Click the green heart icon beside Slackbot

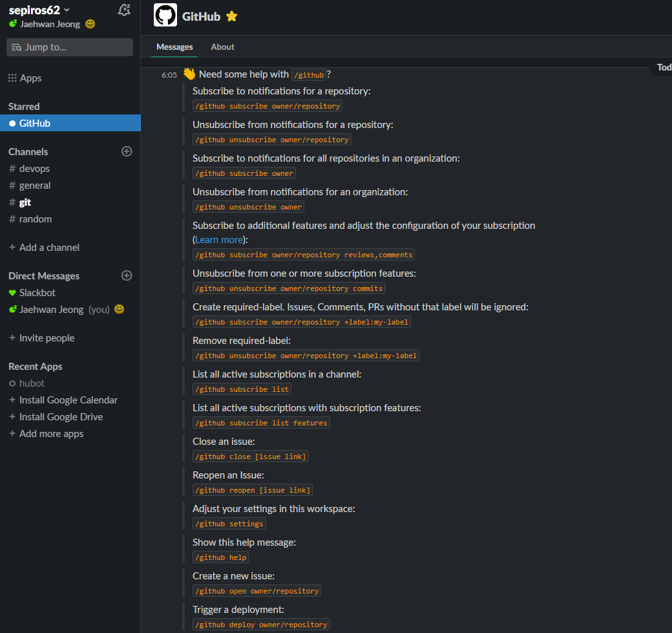[x=12, y=293]
